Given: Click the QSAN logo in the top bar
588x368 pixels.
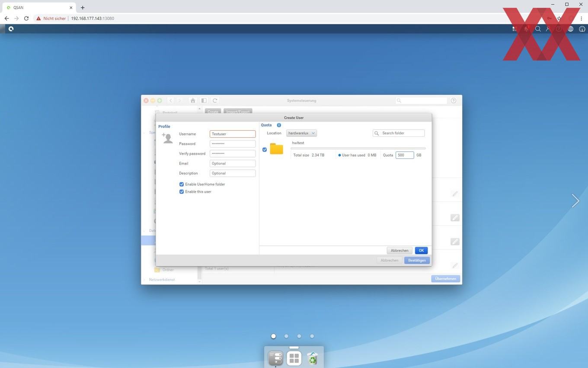Looking at the screenshot, I should 11,29.
